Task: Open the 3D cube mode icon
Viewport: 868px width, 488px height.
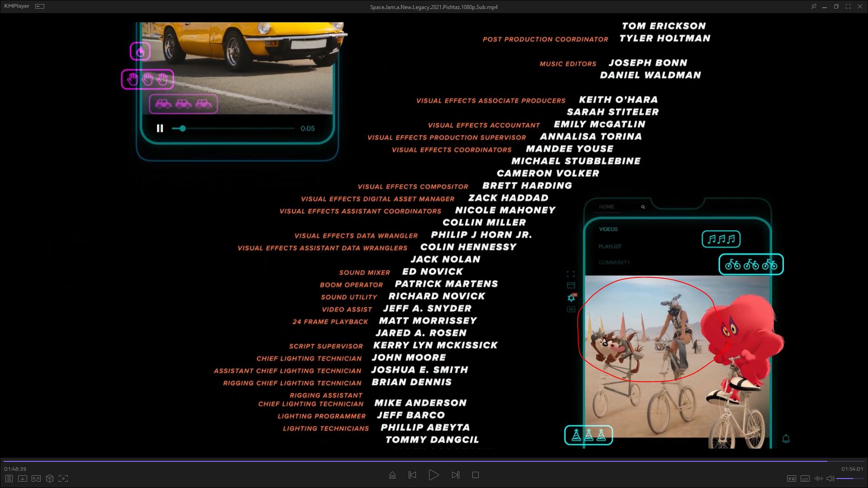Action: click(50, 479)
